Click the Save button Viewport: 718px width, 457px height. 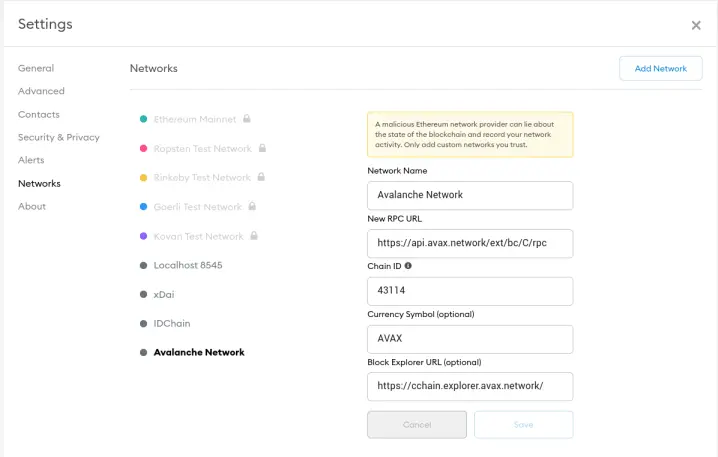[523, 424]
